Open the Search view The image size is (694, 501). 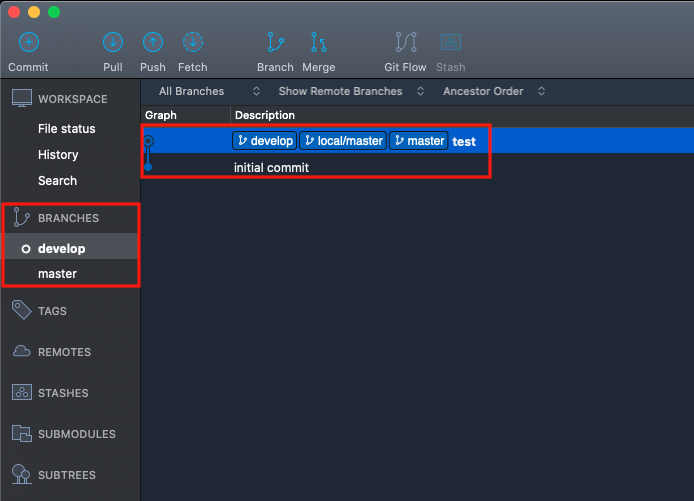(x=58, y=181)
